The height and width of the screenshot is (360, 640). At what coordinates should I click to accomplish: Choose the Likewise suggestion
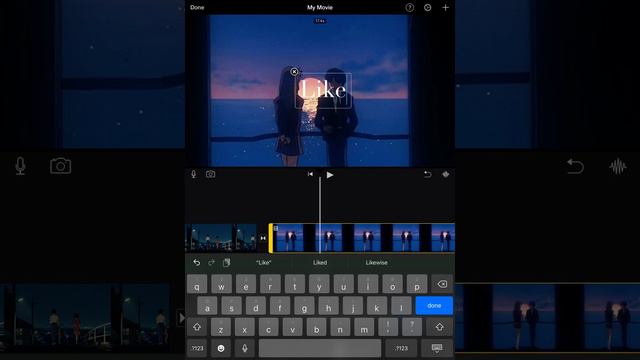(376, 262)
